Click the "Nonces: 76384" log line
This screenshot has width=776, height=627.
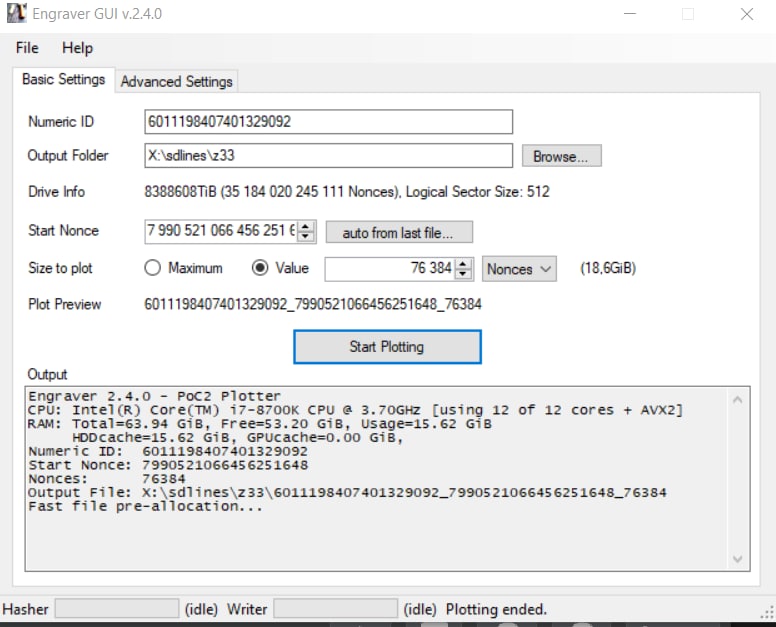click(107, 479)
